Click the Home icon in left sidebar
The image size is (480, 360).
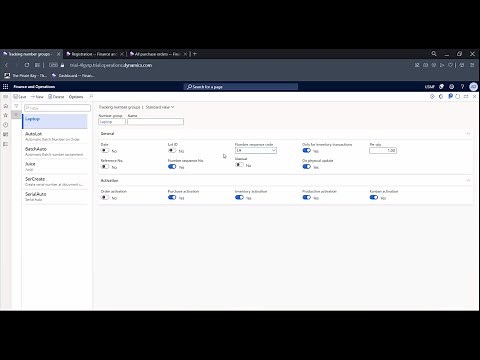(5, 106)
